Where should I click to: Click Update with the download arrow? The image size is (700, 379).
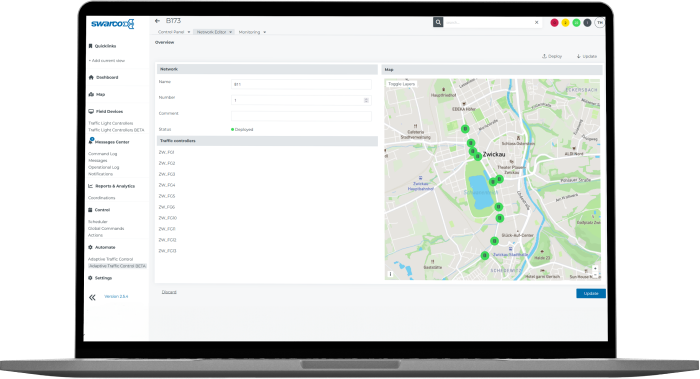click(587, 56)
